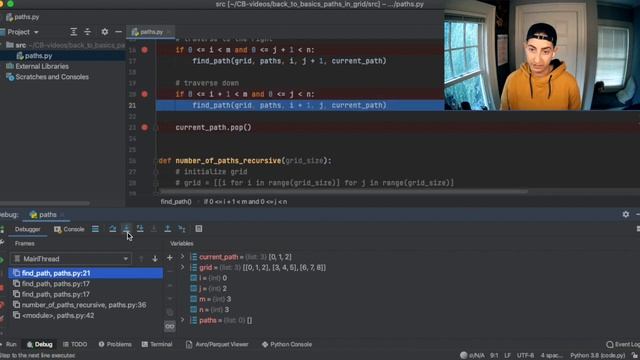Click the Step Out debug icon
The height and width of the screenshot is (360, 640).
(x=167, y=229)
